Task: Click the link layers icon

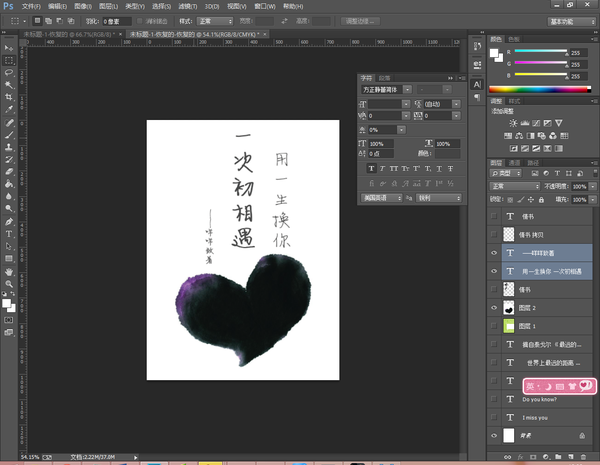Action: [x=507, y=457]
